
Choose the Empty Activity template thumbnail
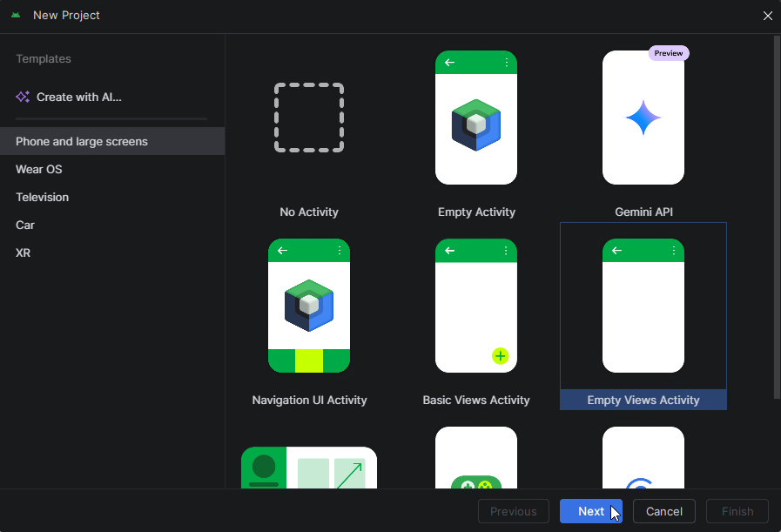(x=476, y=118)
